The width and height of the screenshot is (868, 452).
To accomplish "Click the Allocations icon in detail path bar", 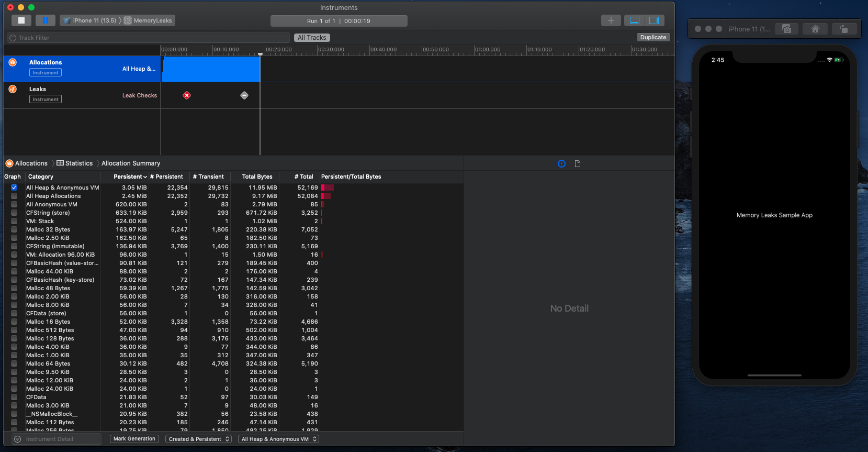I will 9,163.
